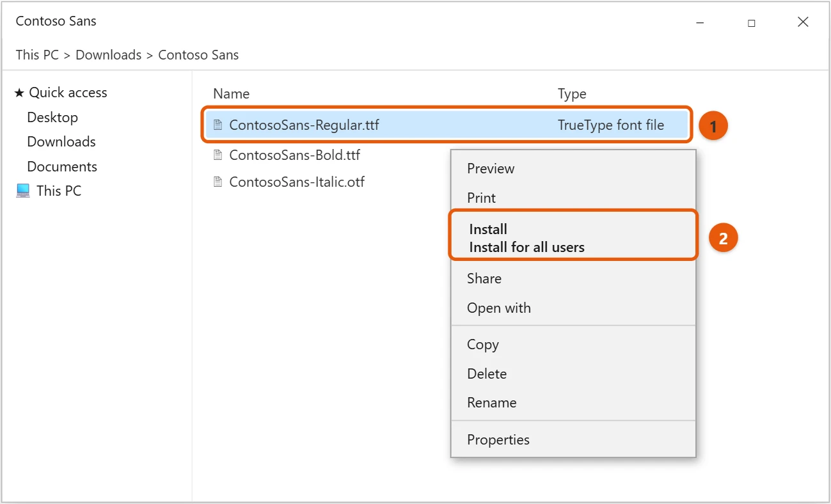Click the TrueType font file type cell
831x504 pixels.
[x=611, y=125]
